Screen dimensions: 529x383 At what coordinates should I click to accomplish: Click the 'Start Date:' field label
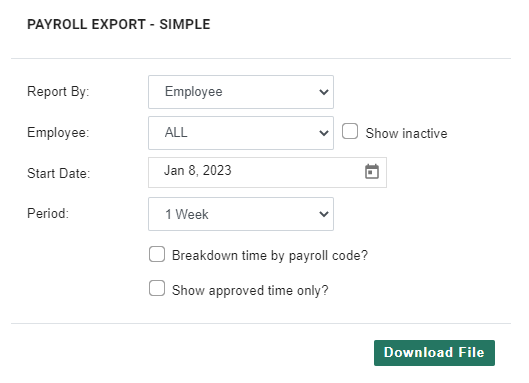click(58, 173)
